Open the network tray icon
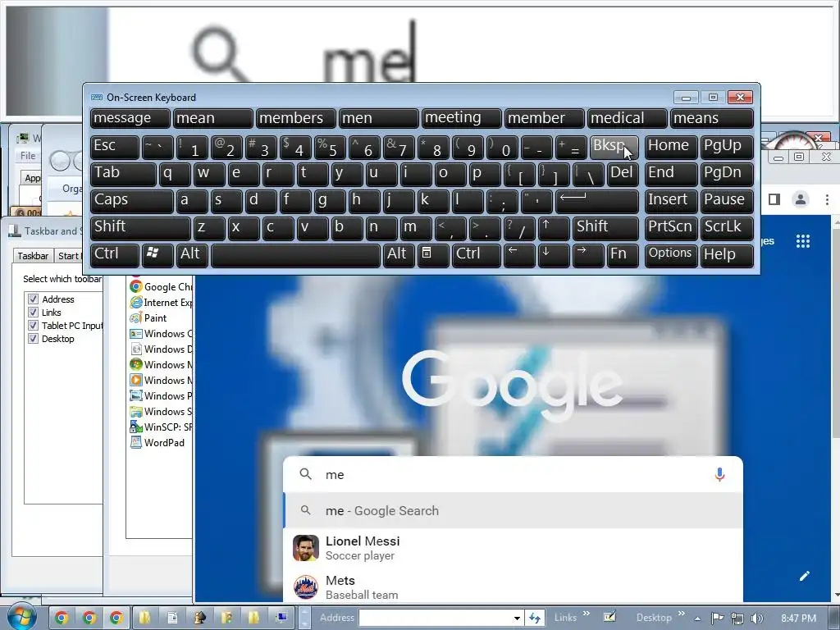The image size is (840, 630). click(737, 619)
